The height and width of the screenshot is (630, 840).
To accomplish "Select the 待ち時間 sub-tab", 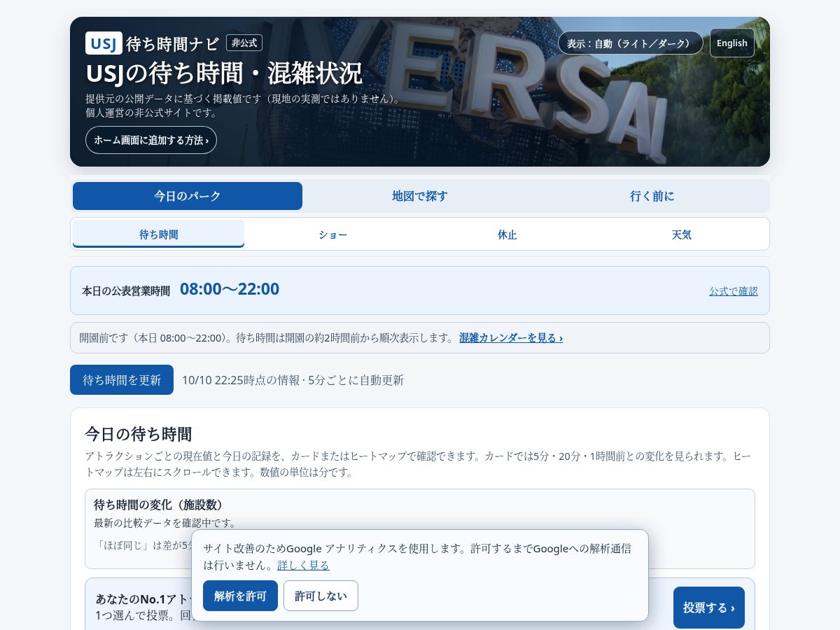I will coord(158,234).
